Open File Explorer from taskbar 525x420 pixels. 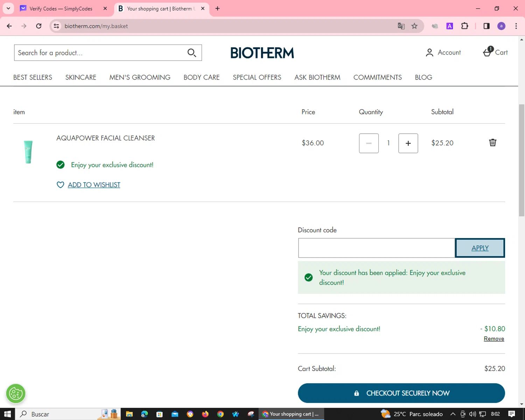(x=129, y=414)
